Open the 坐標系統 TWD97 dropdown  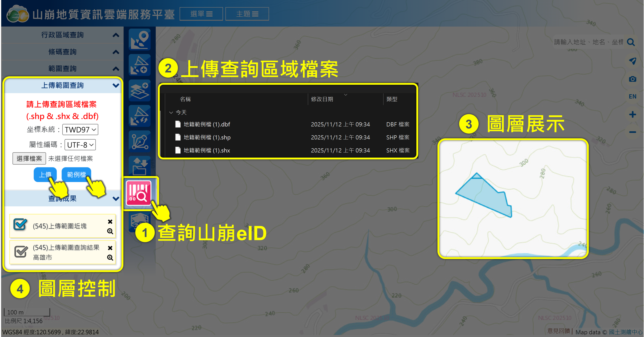click(80, 130)
